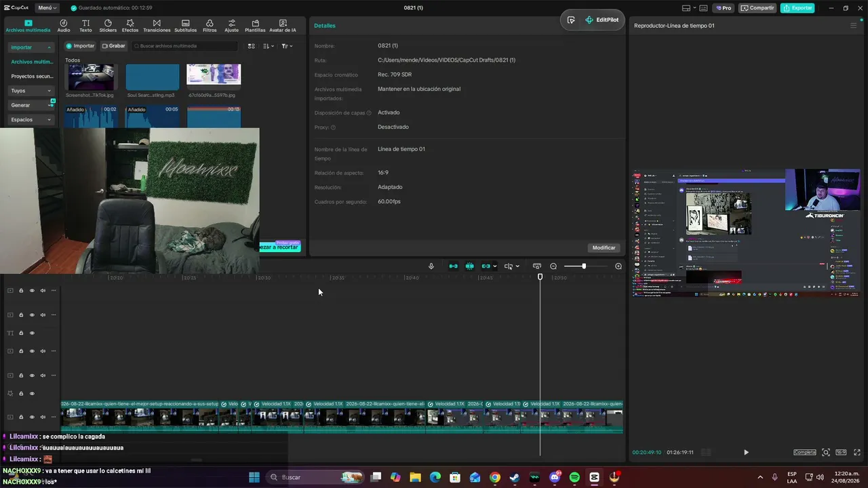Click the Modificar button
The width and height of the screenshot is (868, 488).
[604, 247]
